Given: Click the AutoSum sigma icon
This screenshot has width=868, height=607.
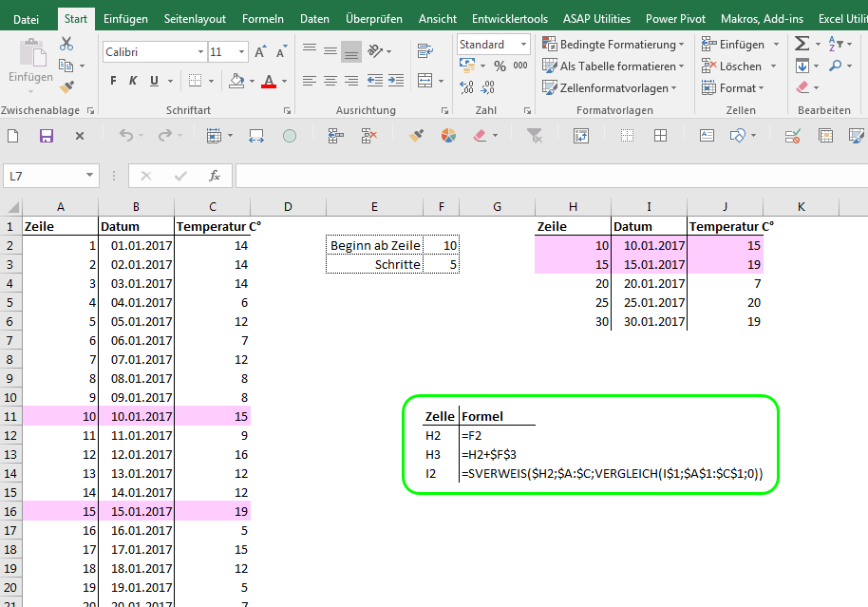Looking at the screenshot, I should tap(802, 44).
